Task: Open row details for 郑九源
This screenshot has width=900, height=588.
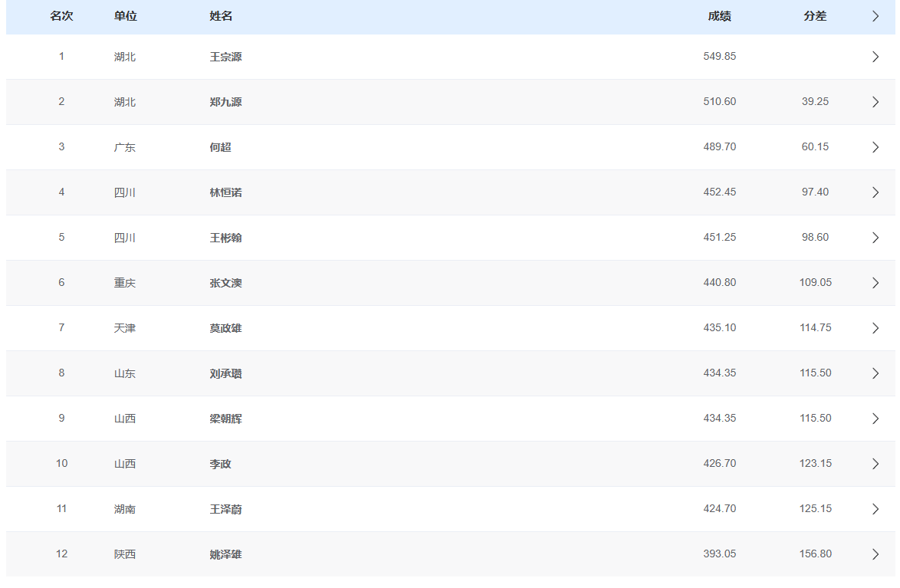Action: coord(875,101)
